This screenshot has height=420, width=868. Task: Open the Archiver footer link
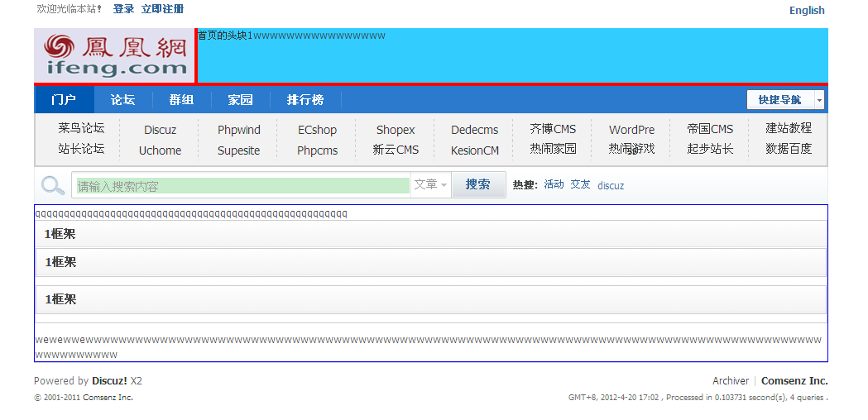point(731,380)
